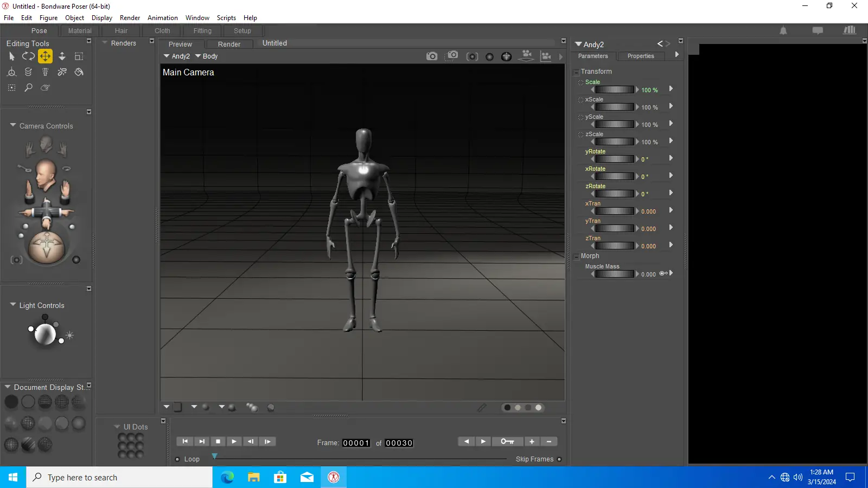Click the timeline scrubber marker
This screenshot has width=868, height=488.
[x=215, y=456]
